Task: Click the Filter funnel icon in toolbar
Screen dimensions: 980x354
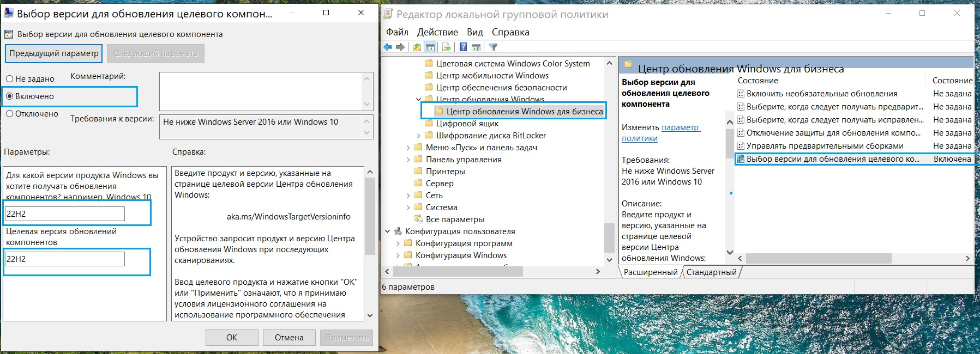Action: (x=494, y=47)
